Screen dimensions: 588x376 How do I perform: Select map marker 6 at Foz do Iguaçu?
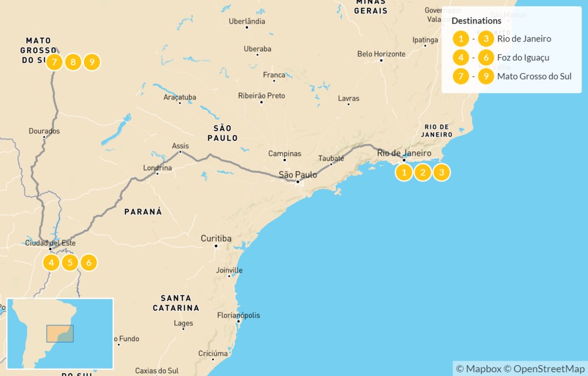tap(89, 263)
